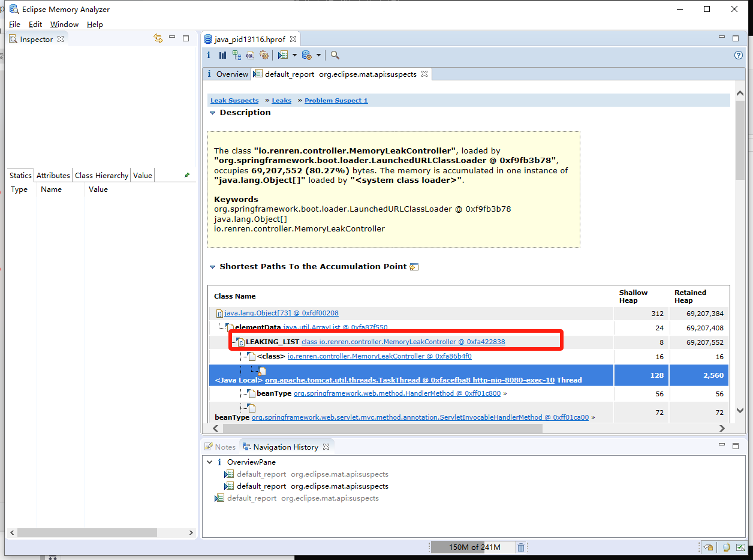Viewport: 753px width, 560px height.
Task: Run garbage collector via trash can icon
Action: click(x=521, y=547)
